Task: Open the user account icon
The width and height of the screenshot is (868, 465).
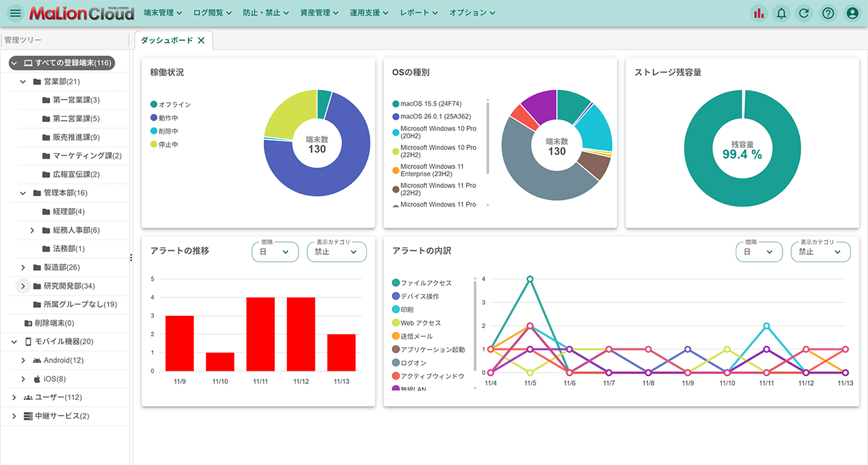Action: click(x=851, y=13)
